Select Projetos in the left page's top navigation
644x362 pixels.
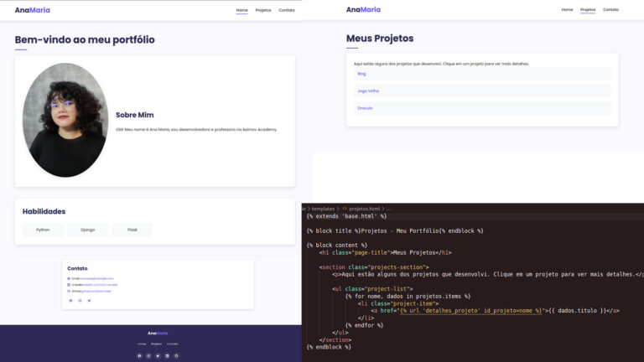(263, 10)
